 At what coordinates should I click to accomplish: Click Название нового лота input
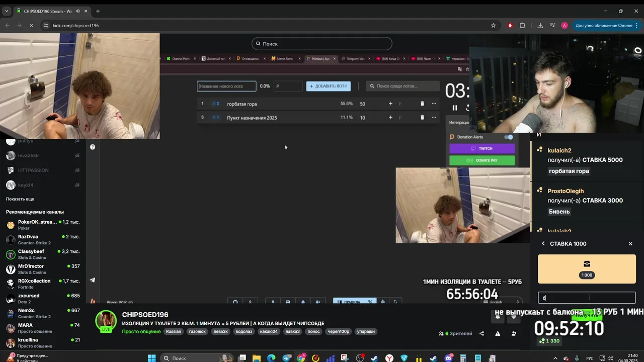pyautogui.click(x=226, y=86)
